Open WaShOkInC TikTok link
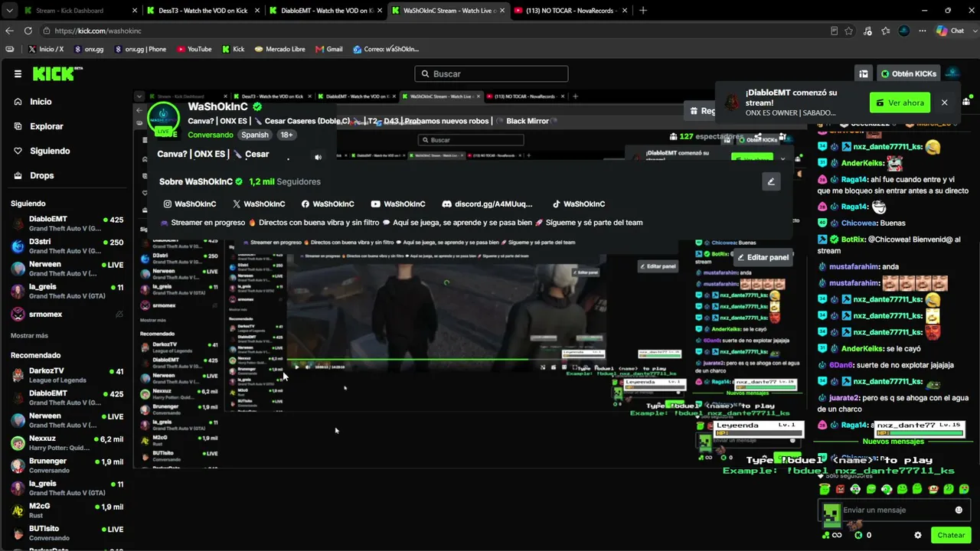980x551 pixels. pyautogui.click(x=579, y=204)
